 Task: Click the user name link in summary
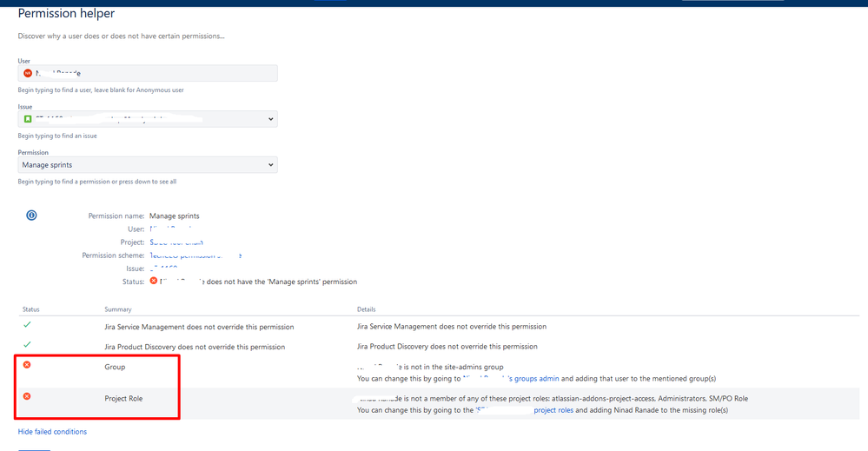[x=170, y=229]
